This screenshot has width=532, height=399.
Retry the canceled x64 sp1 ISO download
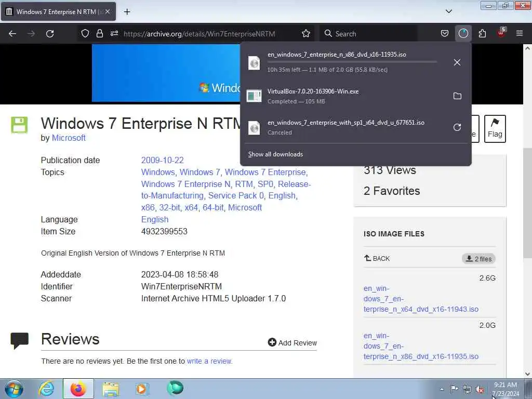(457, 127)
